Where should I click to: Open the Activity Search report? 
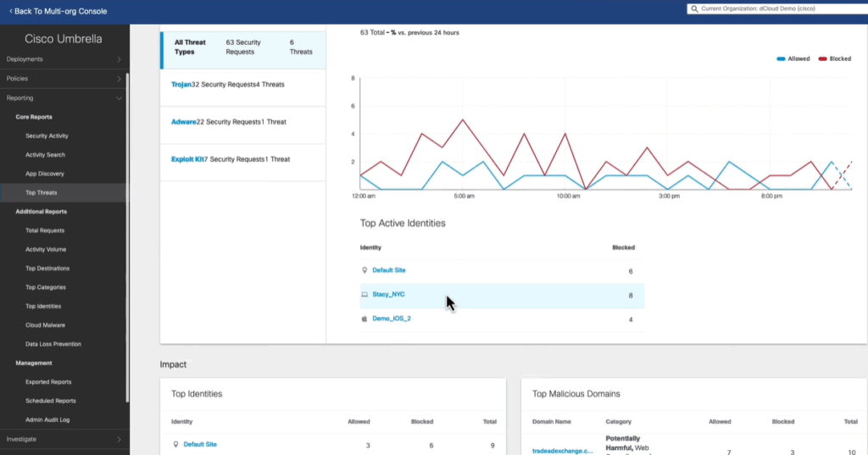coord(46,155)
